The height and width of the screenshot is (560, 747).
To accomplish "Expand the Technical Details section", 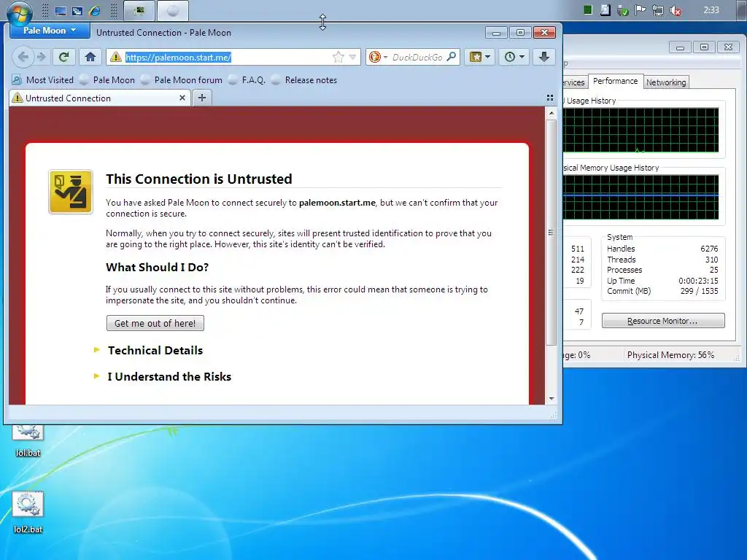I will [155, 351].
